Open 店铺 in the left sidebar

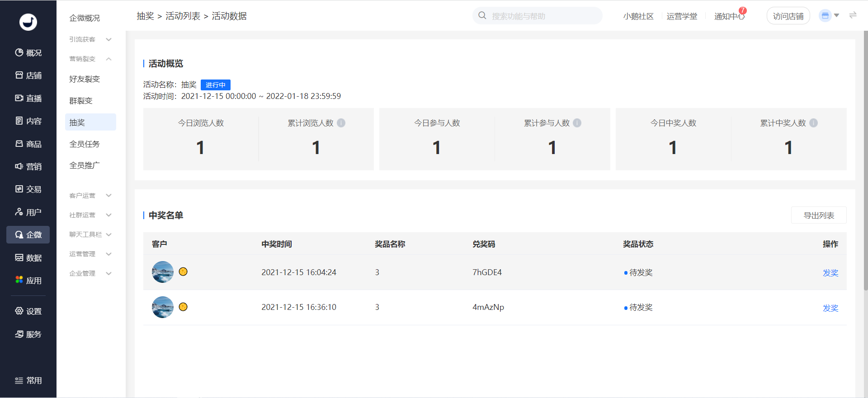coord(28,75)
